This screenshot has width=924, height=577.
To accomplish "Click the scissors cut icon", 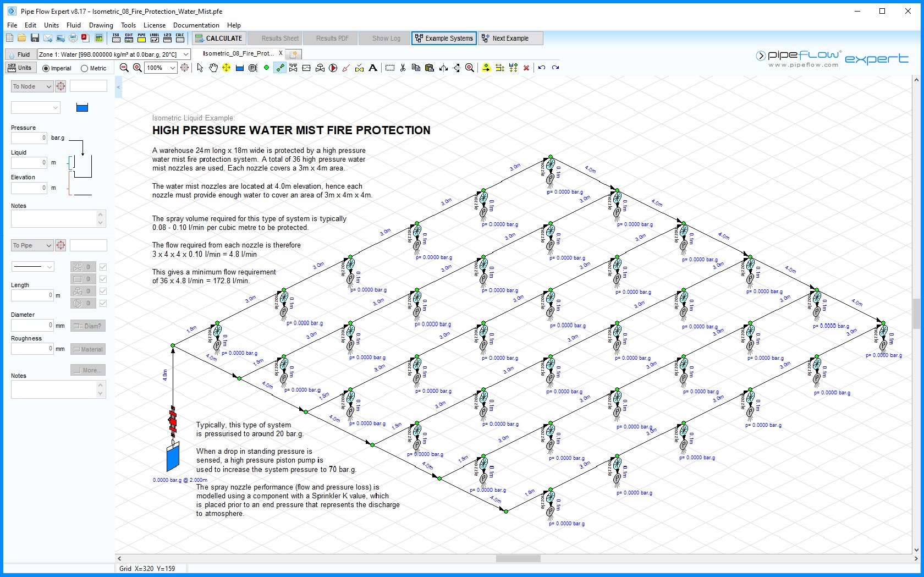I will [x=403, y=68].
